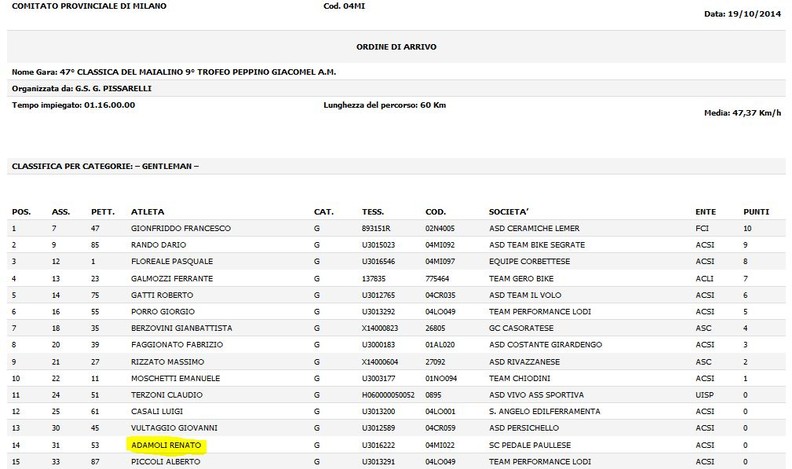792x469 pixels.
Task: Click highlighted name ADAMOLI RENATO
Action: 166,445
